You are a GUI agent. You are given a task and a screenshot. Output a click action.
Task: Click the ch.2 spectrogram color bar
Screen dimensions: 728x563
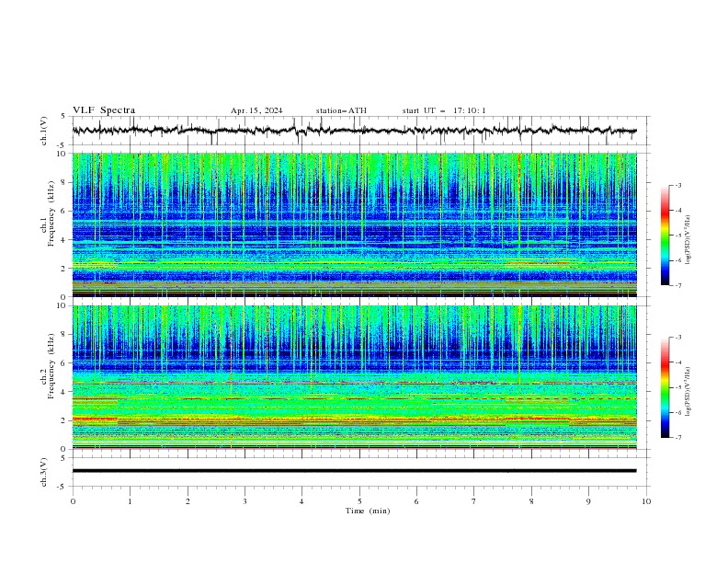point(665,387)
